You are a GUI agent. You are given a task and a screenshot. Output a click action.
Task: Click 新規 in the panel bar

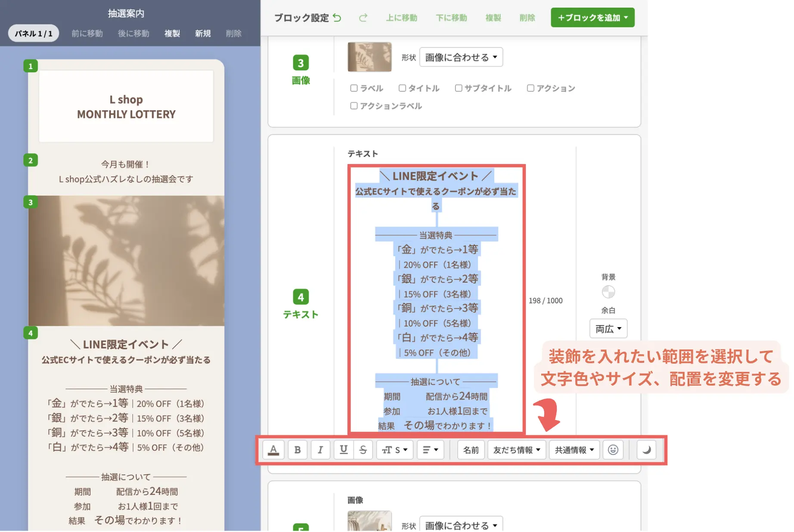(203, 34)
